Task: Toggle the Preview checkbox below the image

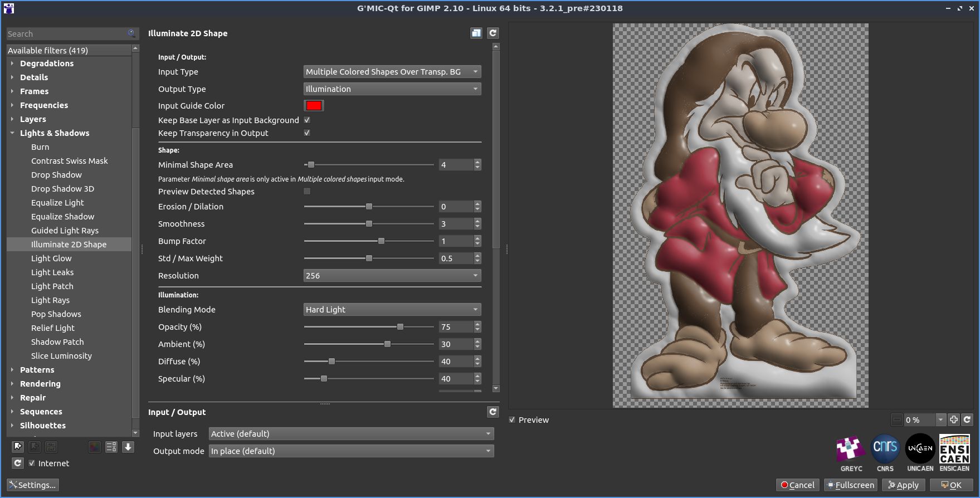Action: (x=512, y=420)
